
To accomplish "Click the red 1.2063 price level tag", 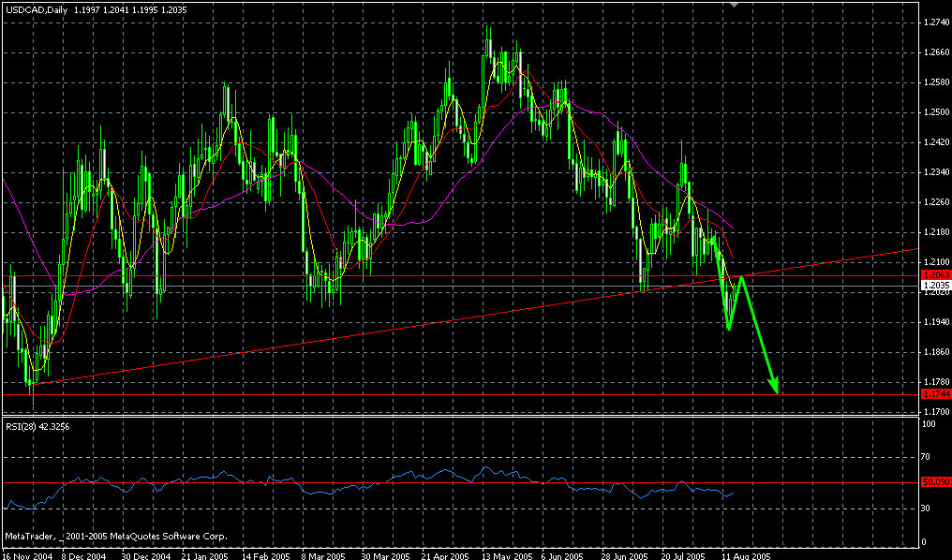I will [x=936, y=275].
